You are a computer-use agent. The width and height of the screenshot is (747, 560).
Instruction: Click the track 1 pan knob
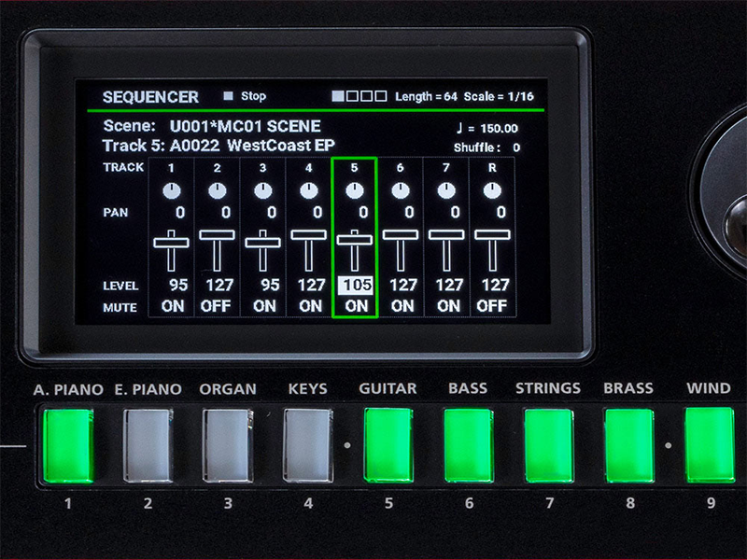tap(172, 190)
